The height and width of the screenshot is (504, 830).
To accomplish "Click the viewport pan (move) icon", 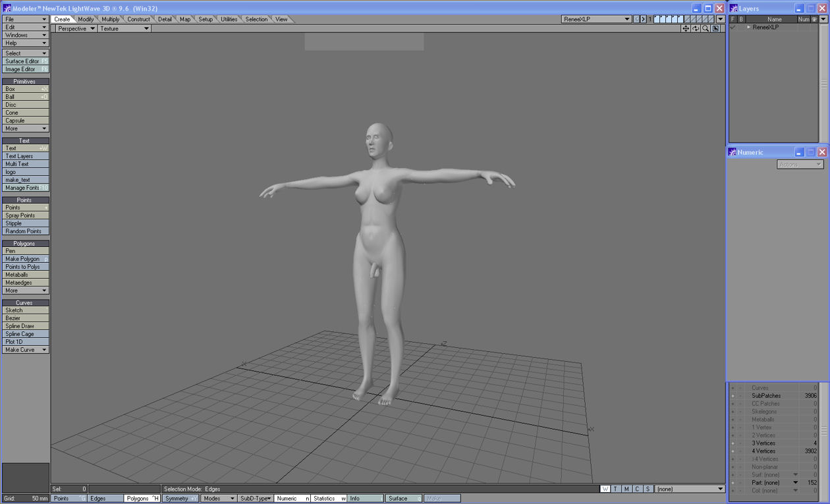I will [x=686, y=29].
